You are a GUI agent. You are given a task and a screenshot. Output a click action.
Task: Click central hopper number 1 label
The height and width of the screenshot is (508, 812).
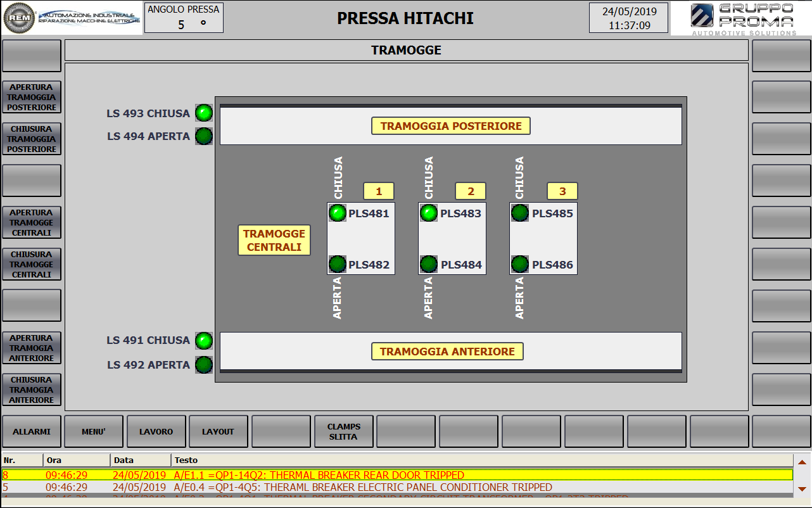[379, 191]
